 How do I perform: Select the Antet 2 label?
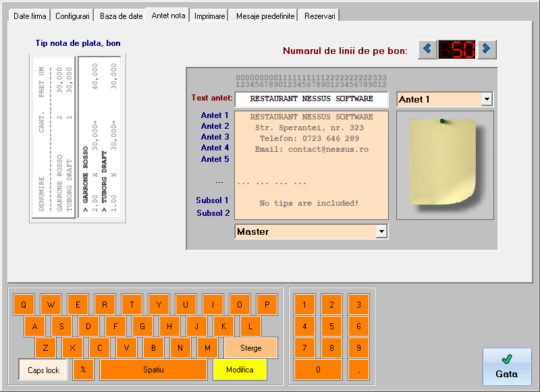click(x=215, y=126)
